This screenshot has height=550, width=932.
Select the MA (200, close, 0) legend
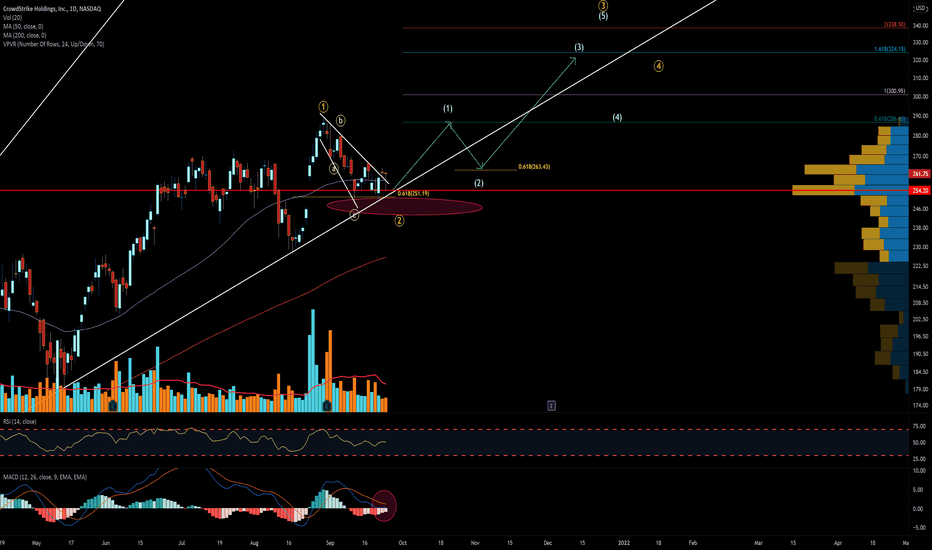point(24,36)
